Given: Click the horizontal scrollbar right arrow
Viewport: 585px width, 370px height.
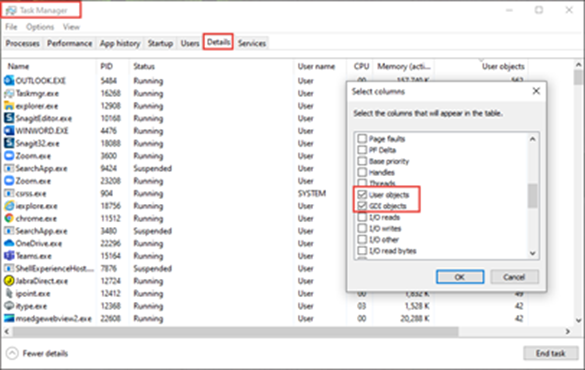Looking at the screenshot, I should [x=567, y=331].
